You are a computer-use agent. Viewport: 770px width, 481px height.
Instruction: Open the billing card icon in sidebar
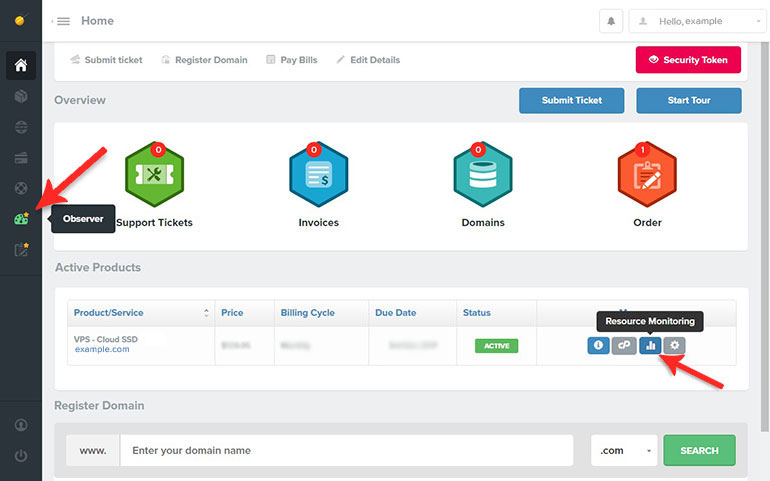21,158
